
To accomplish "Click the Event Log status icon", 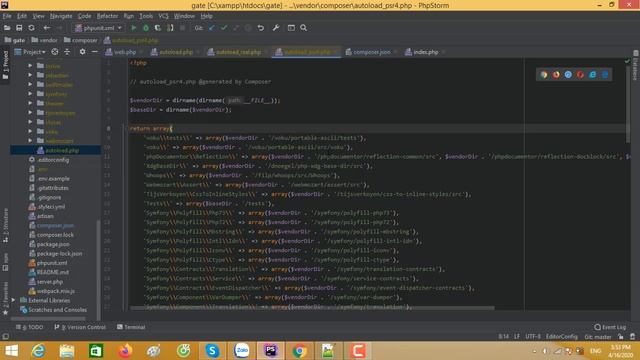I will click(610, 327).
